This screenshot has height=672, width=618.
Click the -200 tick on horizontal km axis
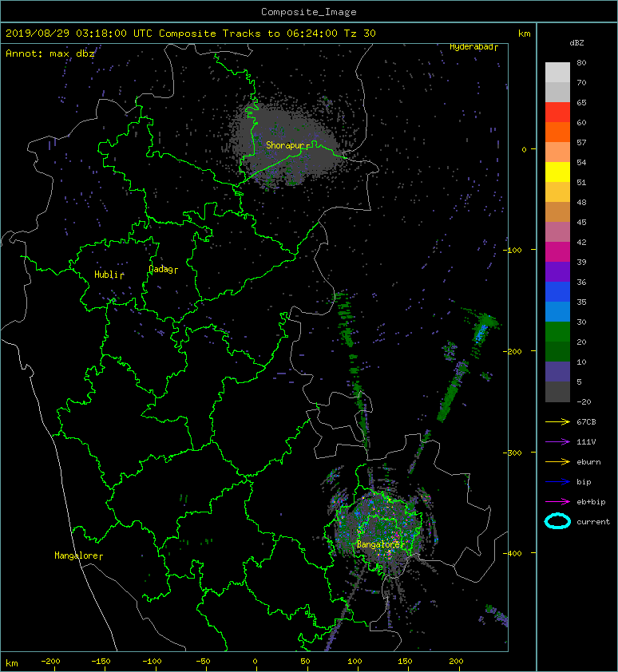click(50, 662)
